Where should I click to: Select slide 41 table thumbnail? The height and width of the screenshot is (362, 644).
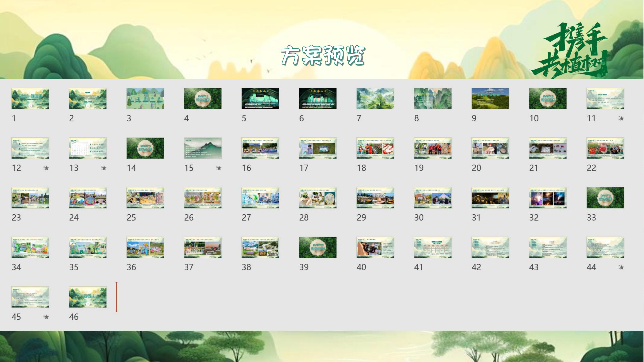[433, 247]
